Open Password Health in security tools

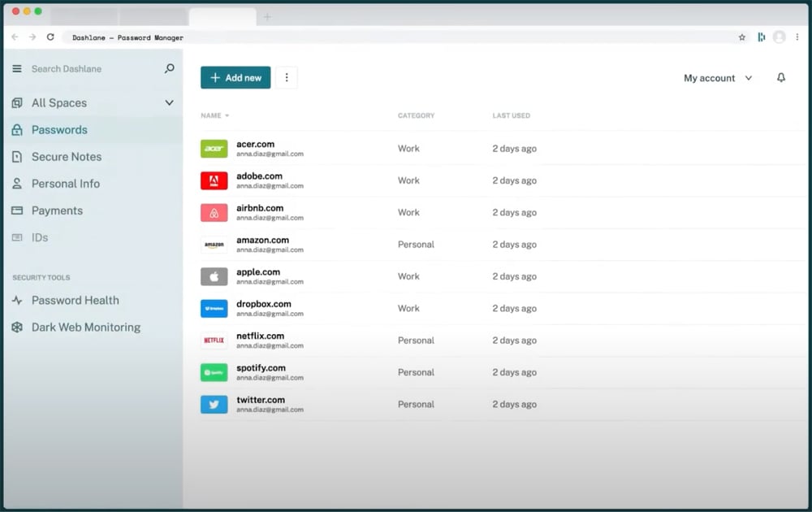click(75, 301)
